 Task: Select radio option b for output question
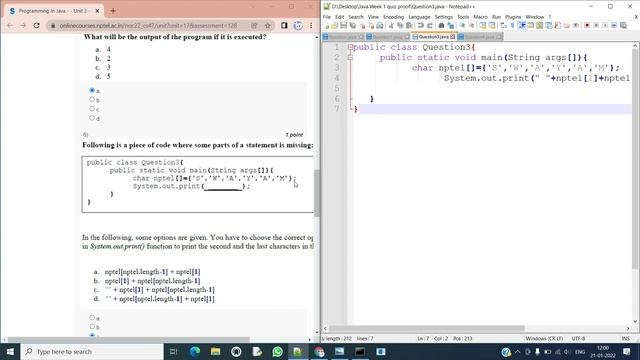click(x=92, y=99)
